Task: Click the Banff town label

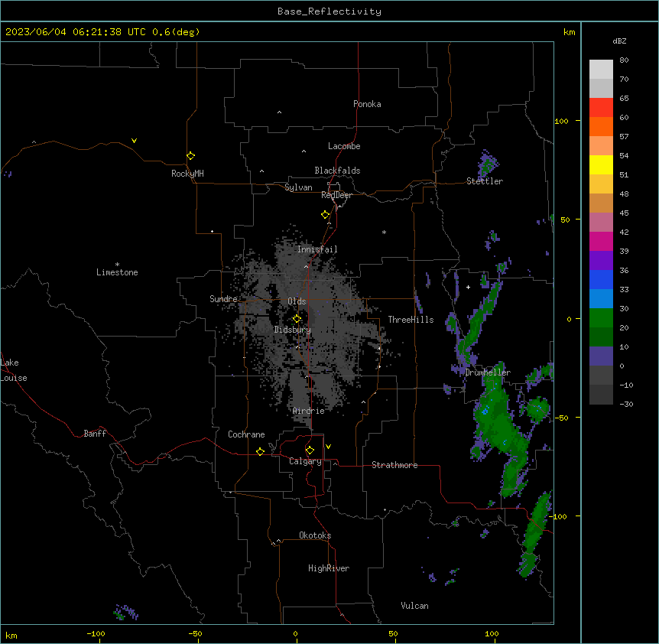Action: (95, 434)
